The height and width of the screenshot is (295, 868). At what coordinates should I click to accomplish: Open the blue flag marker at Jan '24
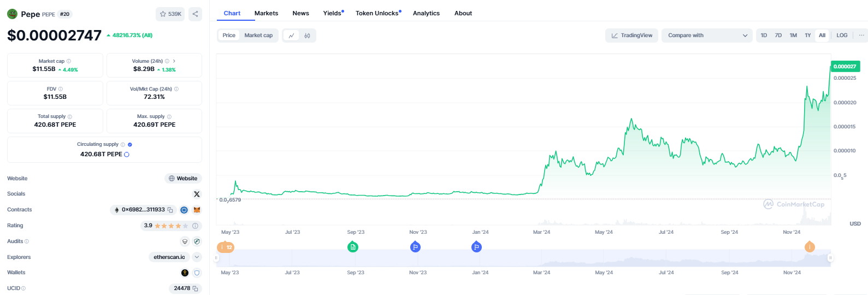pos(476,247)
